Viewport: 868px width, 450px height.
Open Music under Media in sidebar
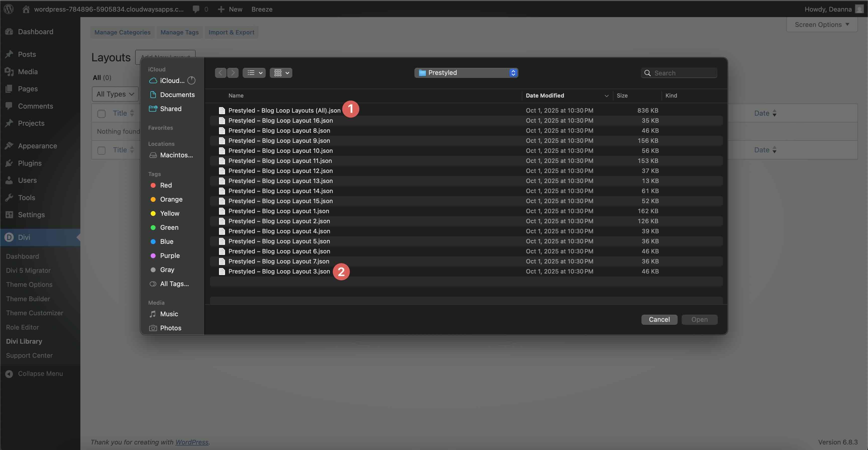pyautogui.click(x=169, y=314)
